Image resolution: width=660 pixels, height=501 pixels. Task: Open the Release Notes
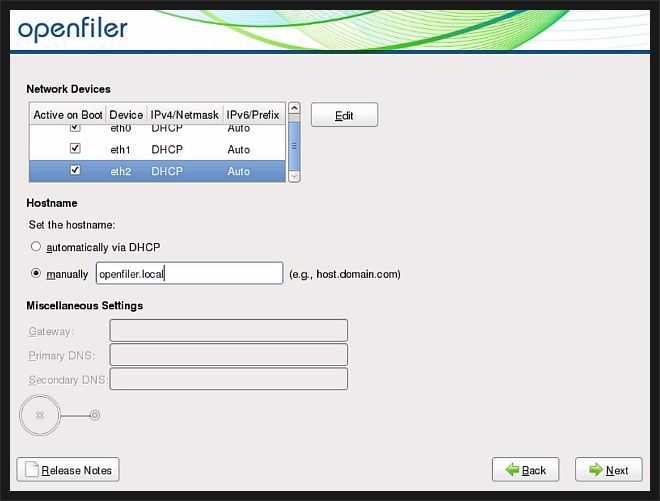pyautogui.click(x=68, y=469)
